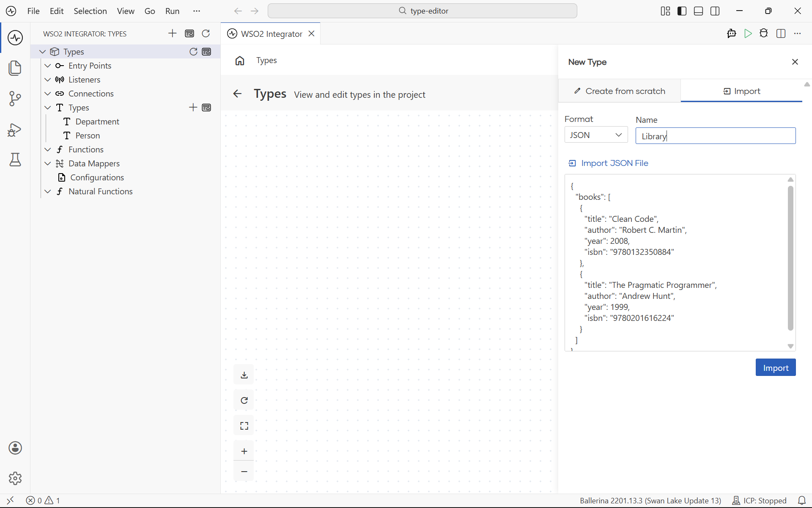Viewport: 812px width, 508px height.
Task: Expand Entry Points node
Action: pyautogui.click(x=48, y=66)
